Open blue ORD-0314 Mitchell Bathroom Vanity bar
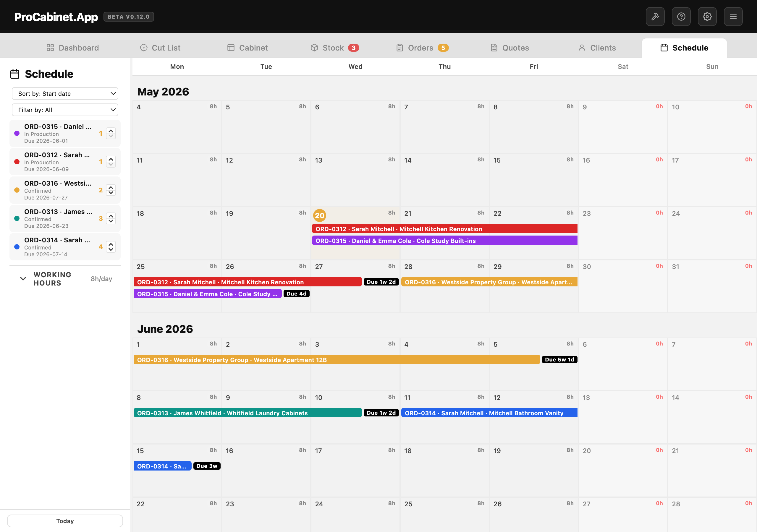757x532 pixels. pyautogui.click(x=489, y=413)
